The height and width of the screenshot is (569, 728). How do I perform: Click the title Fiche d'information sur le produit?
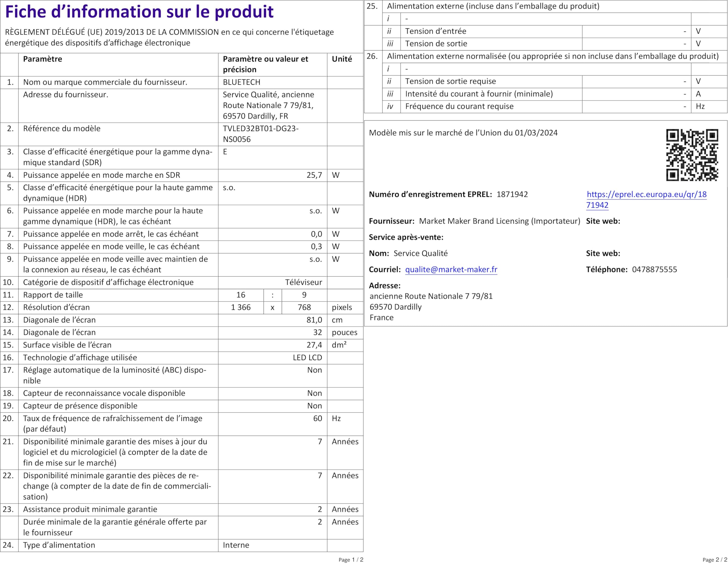coord(139,12)
